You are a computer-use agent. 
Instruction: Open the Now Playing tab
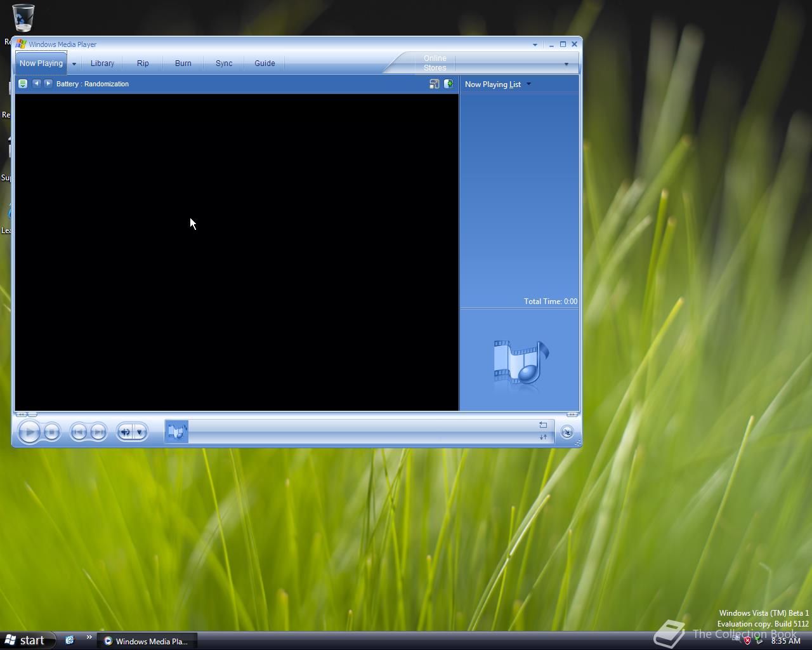click(x=41, y=63)
